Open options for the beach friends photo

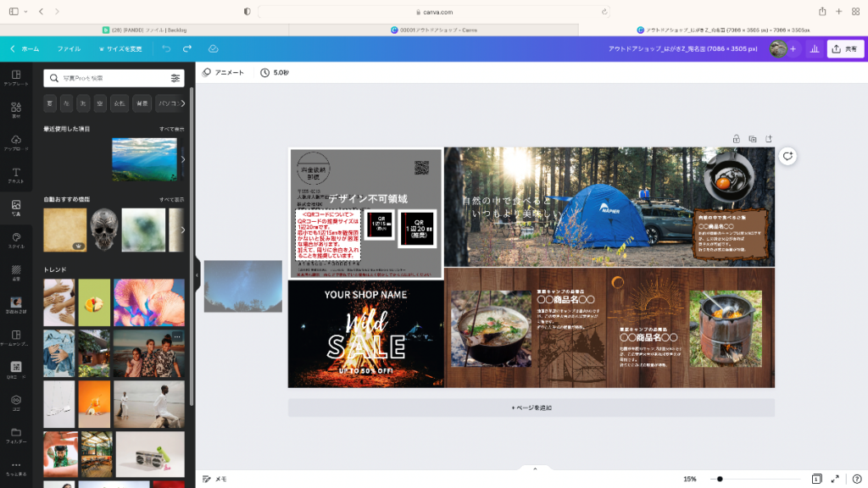[x=177, y=336]
